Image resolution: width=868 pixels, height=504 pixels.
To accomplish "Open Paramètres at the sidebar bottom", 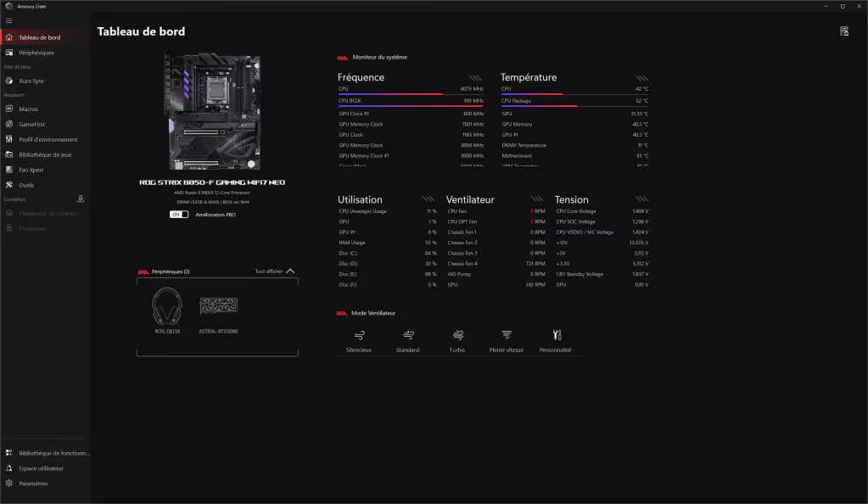I will pos(33,484).
